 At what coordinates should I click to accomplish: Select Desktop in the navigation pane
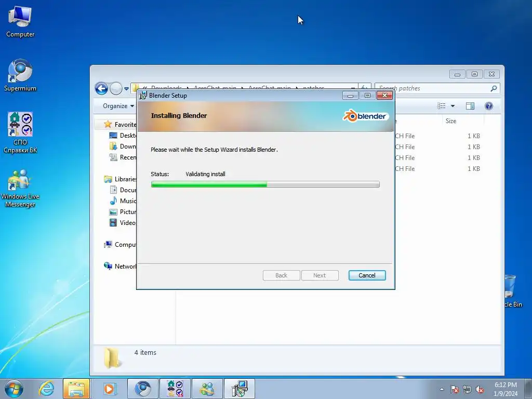pos(123,136)
